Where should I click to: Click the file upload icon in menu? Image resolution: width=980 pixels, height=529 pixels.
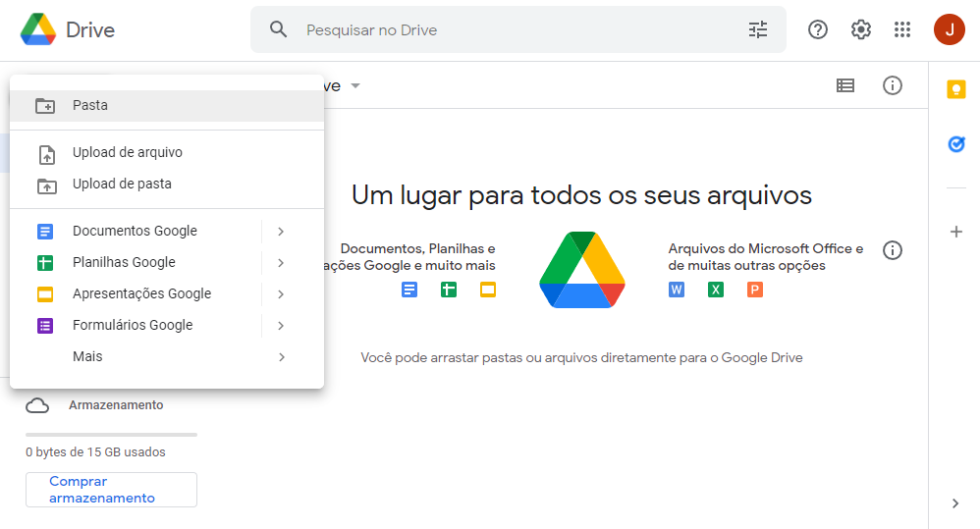[47, 155]
